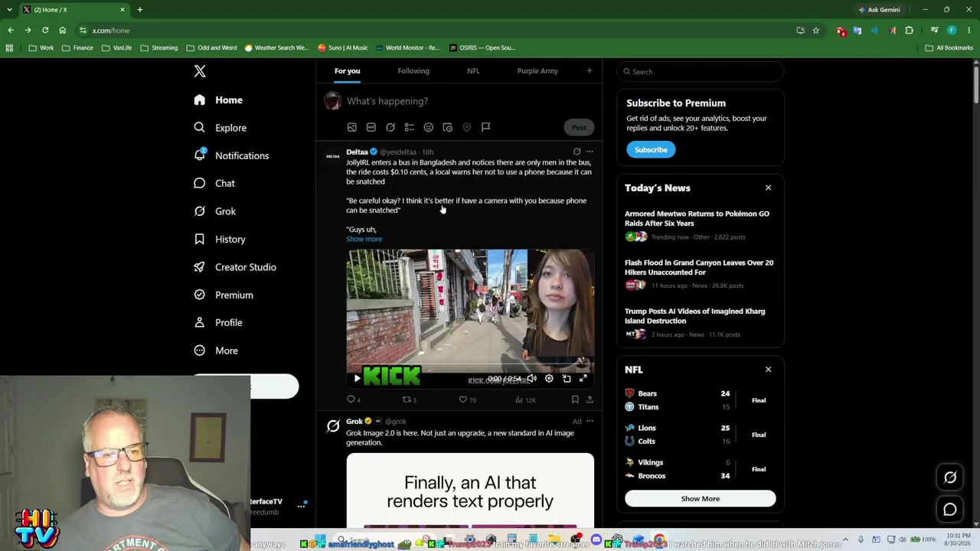980x551 pixels.
Task: Bookmark the Deltaa post
Action: pos(575,399)
